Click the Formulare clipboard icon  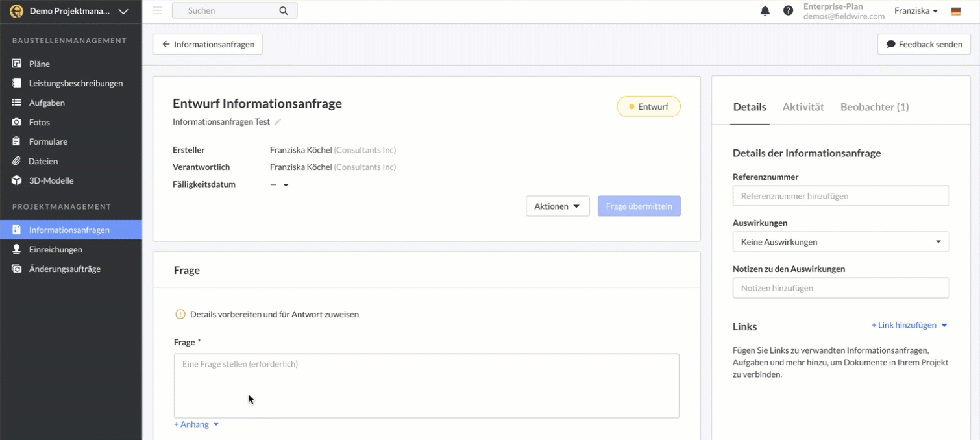[17, 141]
